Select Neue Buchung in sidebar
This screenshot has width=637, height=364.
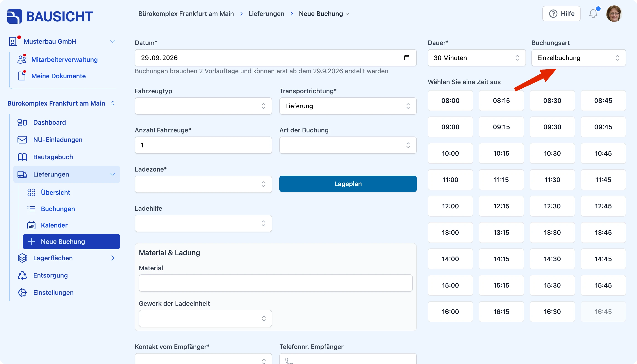(x=71, y=242)
